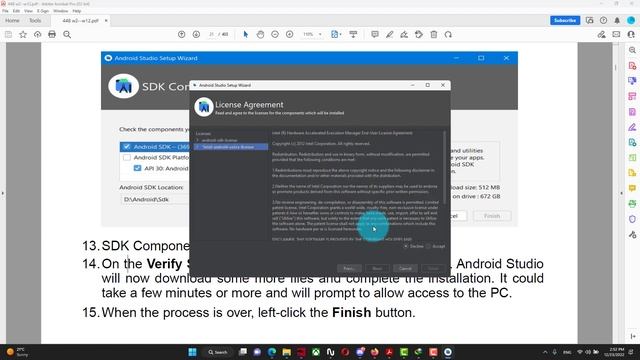Rotate the page with the rotate icon

[448, 35]
